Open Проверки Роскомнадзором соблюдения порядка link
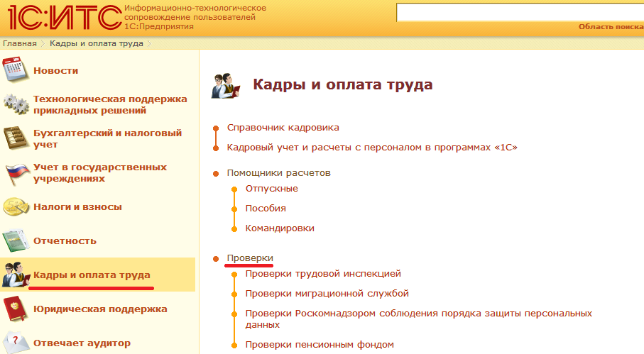The image size is (644, 354). (x=418, y=319)
